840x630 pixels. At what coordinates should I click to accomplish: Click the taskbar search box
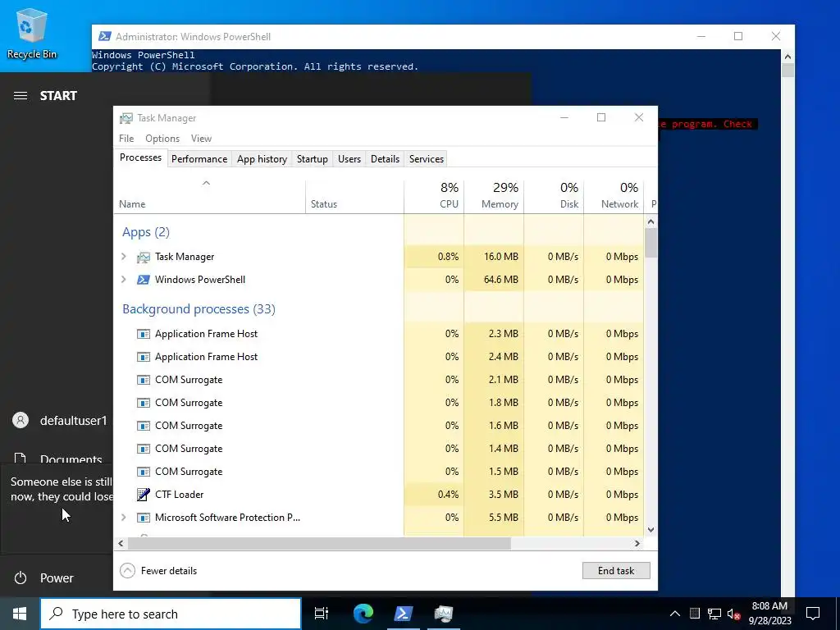[171, 614]
